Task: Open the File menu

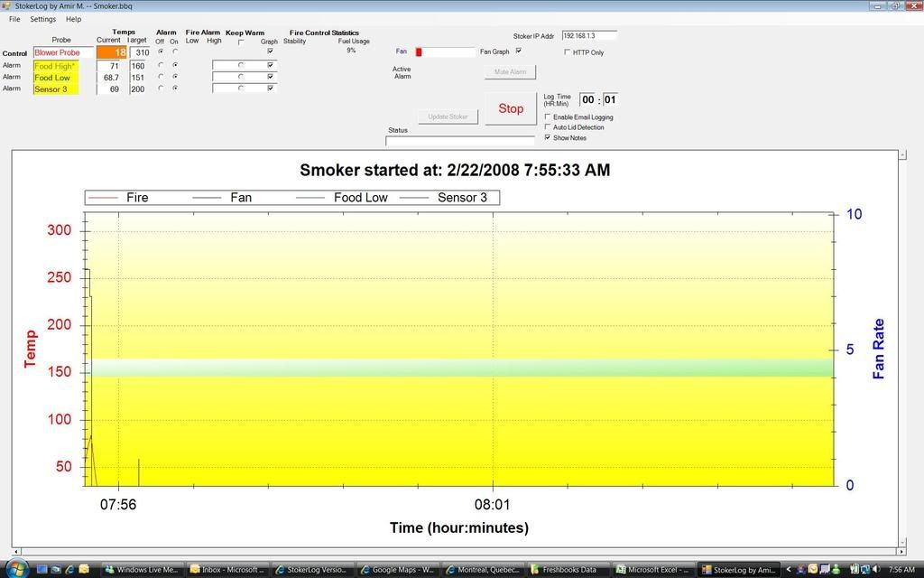Action: point(14,20)
